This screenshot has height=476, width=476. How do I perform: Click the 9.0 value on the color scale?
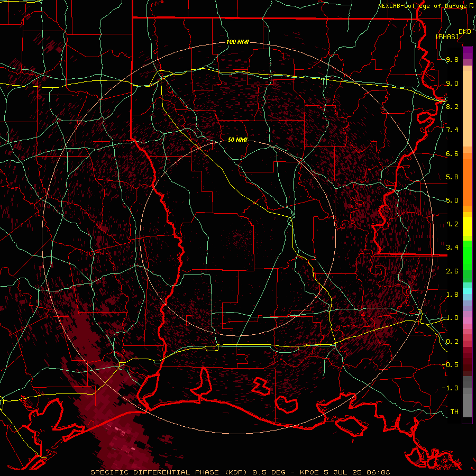click(452, 83)
